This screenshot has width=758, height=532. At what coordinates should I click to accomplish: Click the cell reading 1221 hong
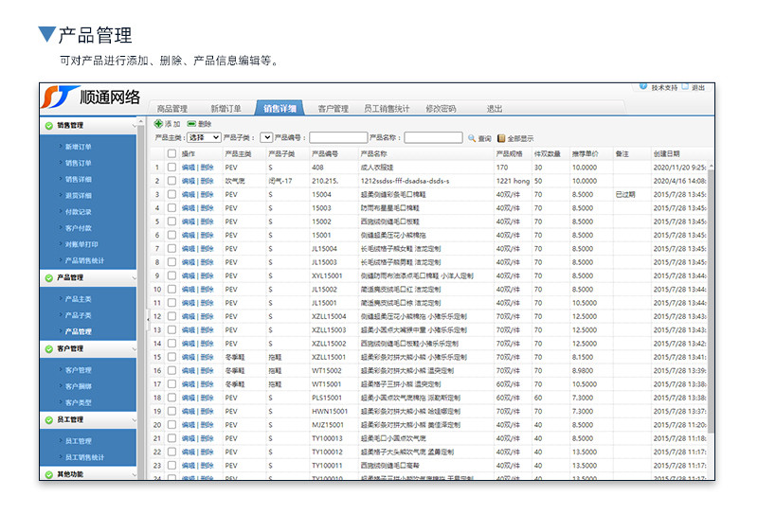513,181
